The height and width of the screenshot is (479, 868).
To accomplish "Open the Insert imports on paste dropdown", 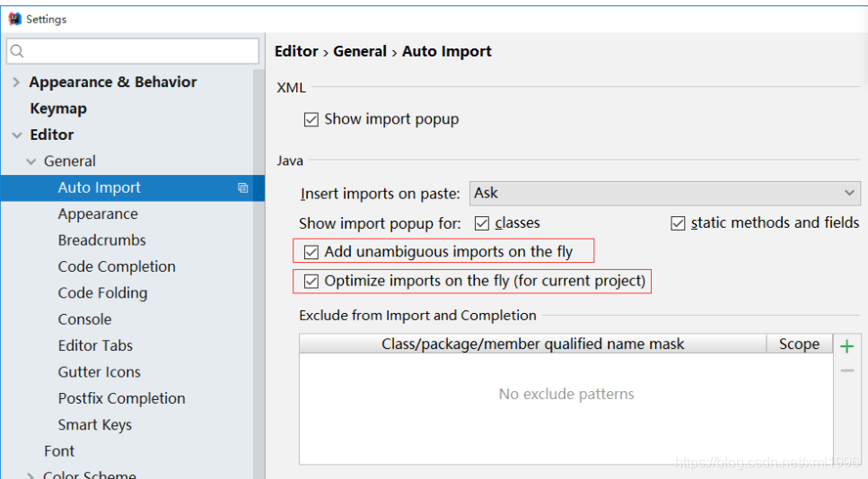I will click(665, 193).
